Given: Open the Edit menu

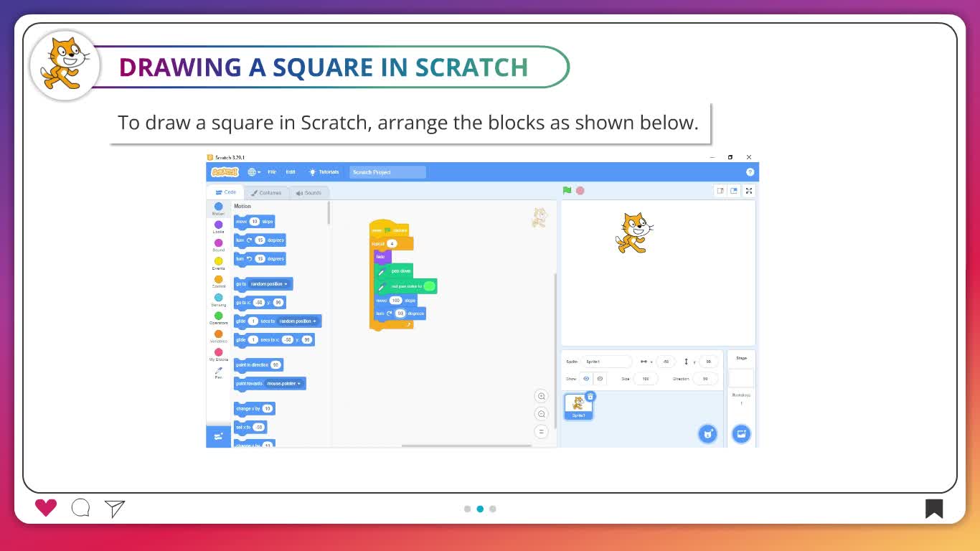Looking at the screenshot, I should pos(291,172).
